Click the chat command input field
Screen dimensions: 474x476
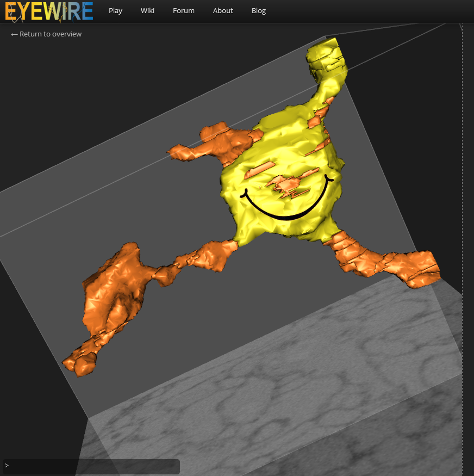[x=91, y=466]
